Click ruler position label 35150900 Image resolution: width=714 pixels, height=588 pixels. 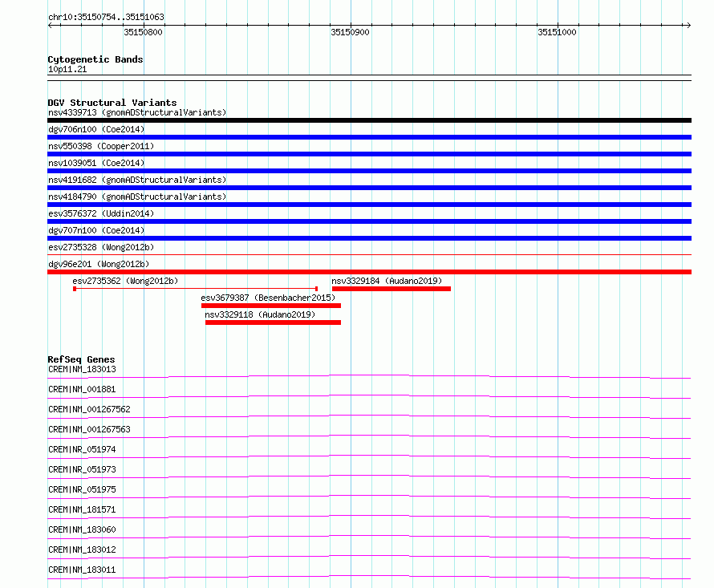[350, 32]
